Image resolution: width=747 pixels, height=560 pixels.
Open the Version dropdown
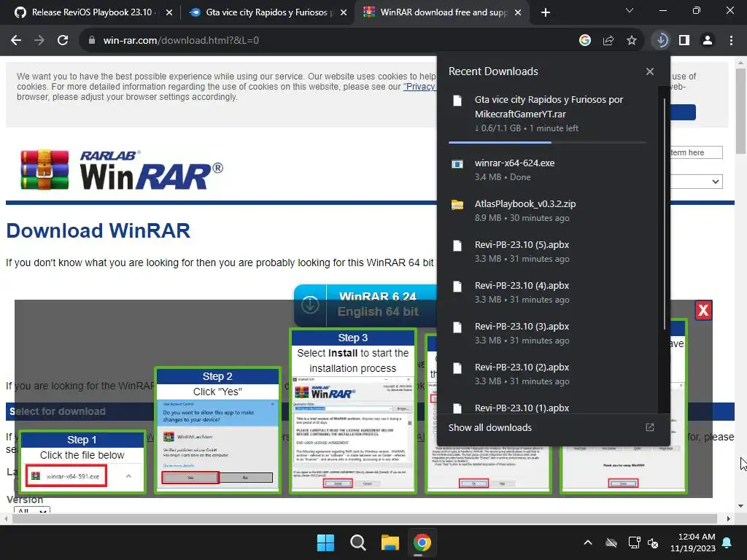coord(32,510)
